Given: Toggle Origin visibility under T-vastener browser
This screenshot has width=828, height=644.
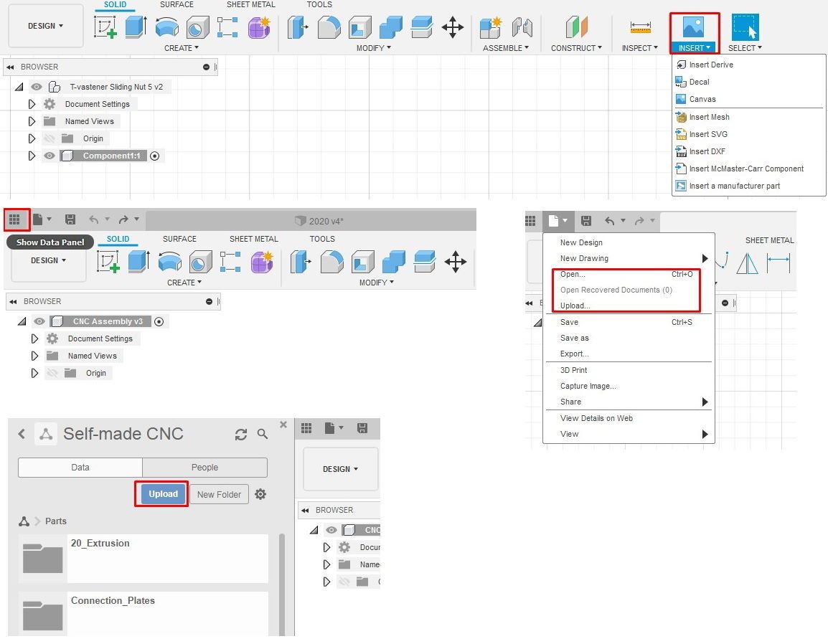Looking at the screenshot, I should click(49, 138).
